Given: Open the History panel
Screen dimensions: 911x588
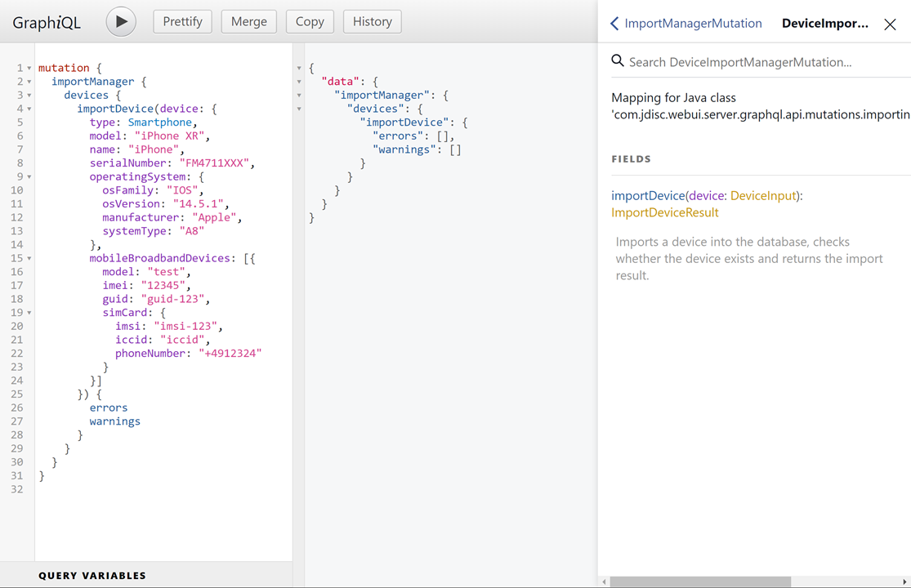Looking at the screenshot, I should [x=372, y=22].
